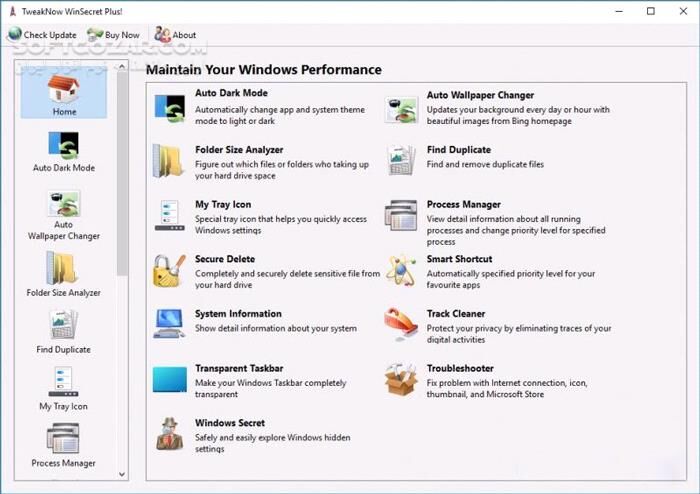Open the Track Cleaner eraser icon
The height and width of the screenshot is (494, 700).
click(x=401, y=324)
